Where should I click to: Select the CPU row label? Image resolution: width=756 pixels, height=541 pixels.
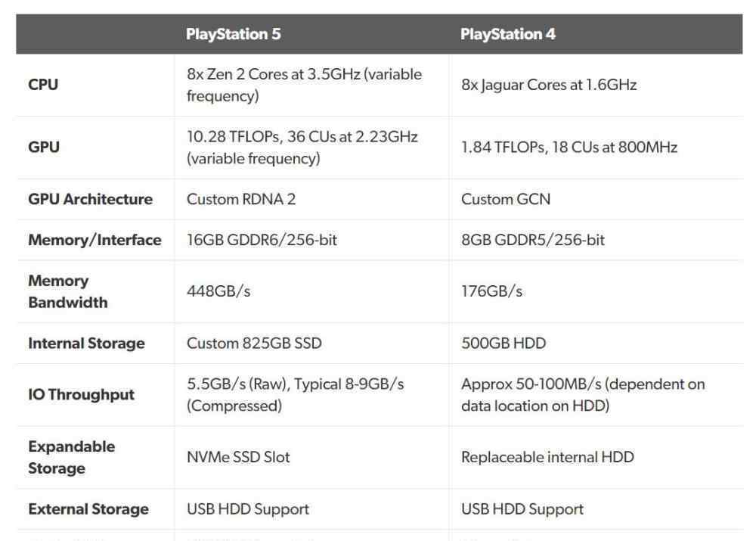click(x=43, y=85)
